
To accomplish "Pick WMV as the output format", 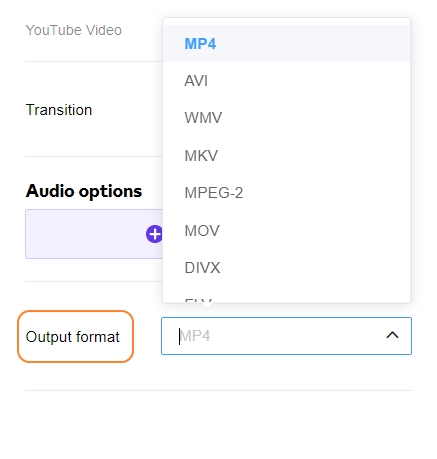I will click(287, 118).
